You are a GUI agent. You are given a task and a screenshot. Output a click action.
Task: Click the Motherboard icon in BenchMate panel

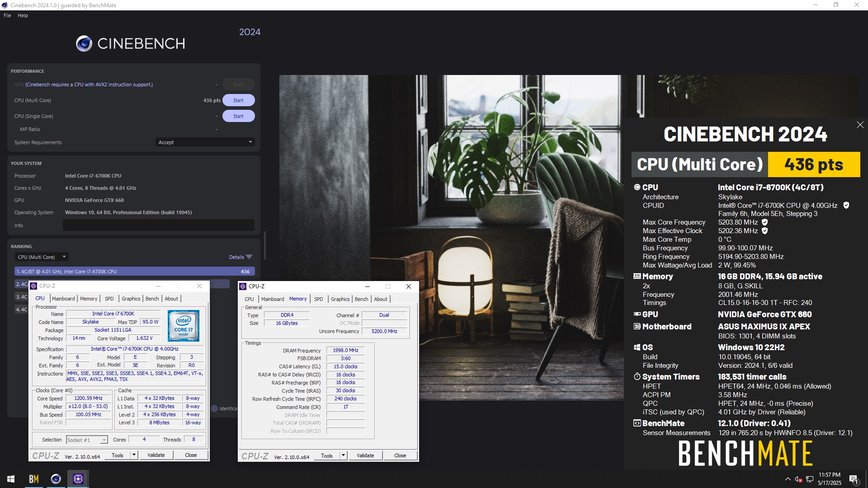(x=637, y=326)
